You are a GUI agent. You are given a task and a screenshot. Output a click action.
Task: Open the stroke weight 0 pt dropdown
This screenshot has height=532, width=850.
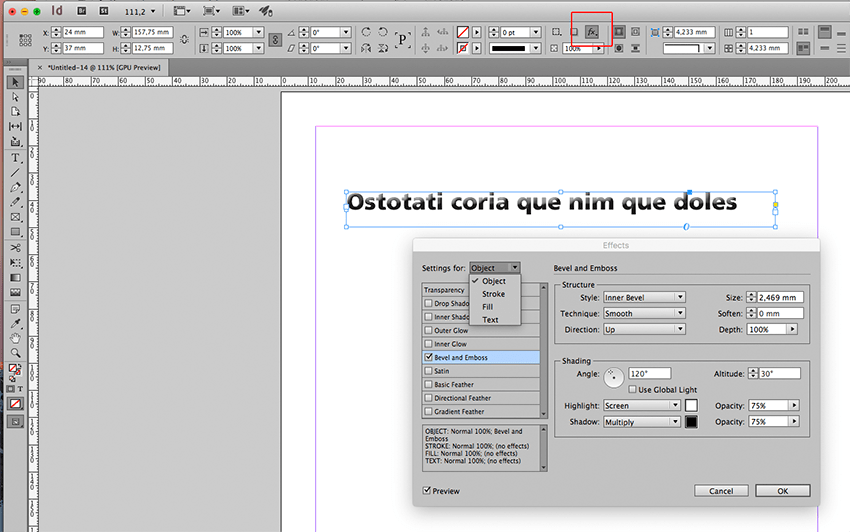[536, 33]
